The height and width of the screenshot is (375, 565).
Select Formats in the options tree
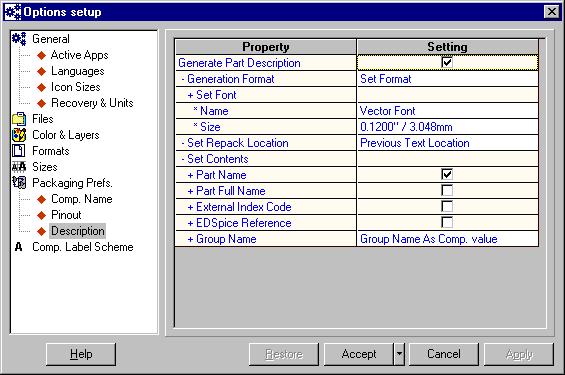[x=50, y=151]
